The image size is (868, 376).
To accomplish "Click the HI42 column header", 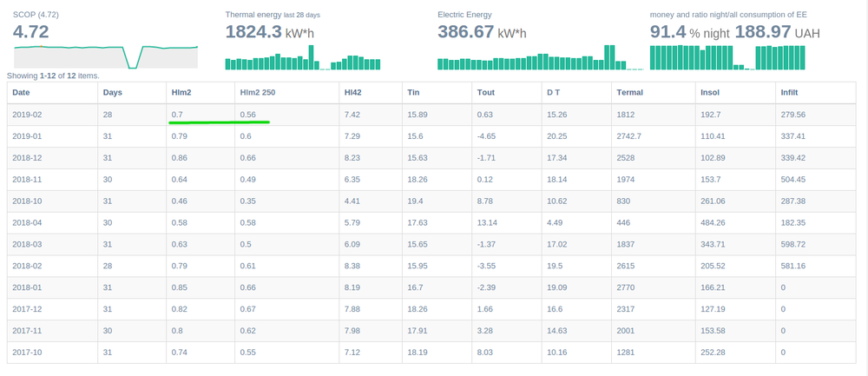I will 352,92.
